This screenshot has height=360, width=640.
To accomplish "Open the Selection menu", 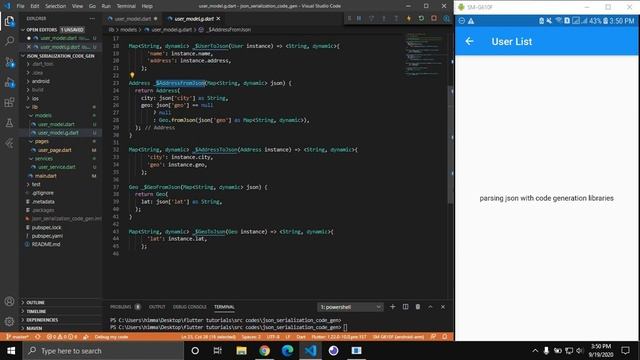I will tap(56, 6).
